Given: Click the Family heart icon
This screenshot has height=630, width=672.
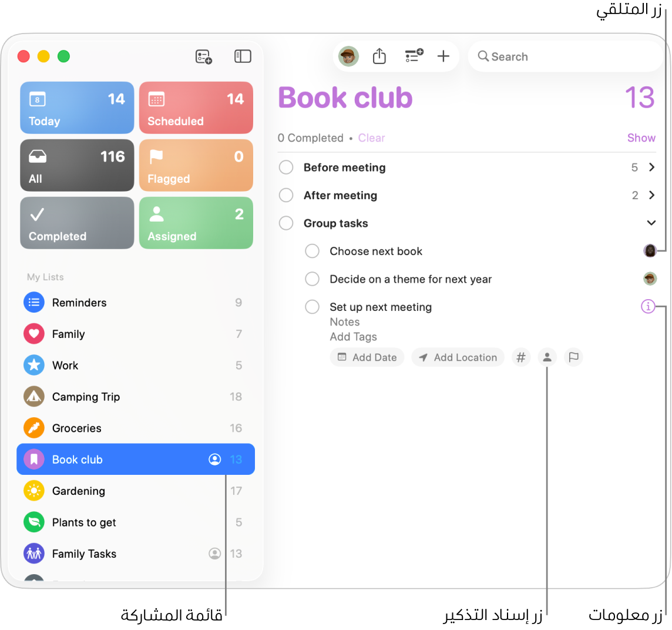Looking at the screenshot, I should click(x=34, y=334).
